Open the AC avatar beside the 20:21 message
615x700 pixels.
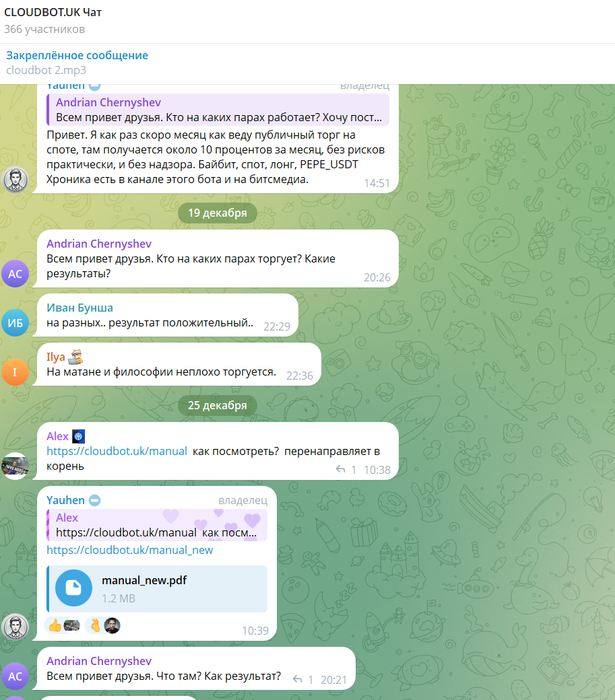[x=15, y=676]
